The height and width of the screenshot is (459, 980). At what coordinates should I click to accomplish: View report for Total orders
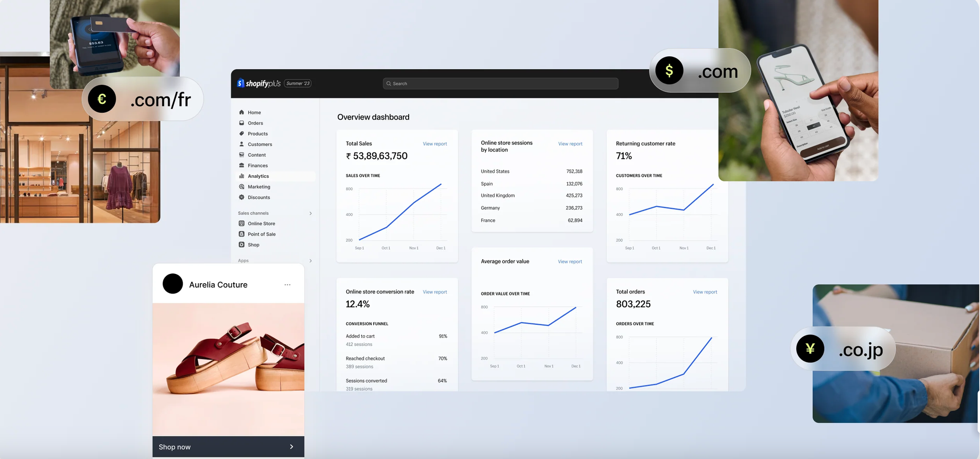pos(705,292)
